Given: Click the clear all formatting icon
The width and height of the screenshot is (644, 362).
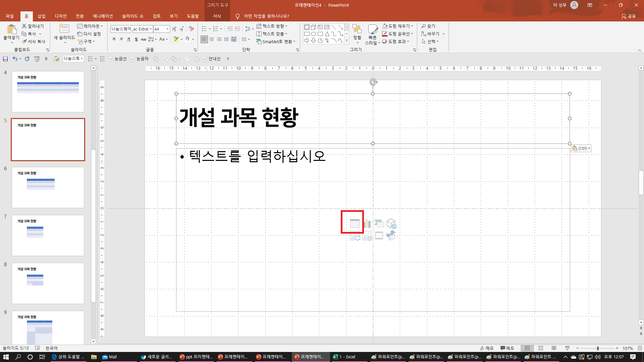Looking at the screenshot, I should 192,29.
